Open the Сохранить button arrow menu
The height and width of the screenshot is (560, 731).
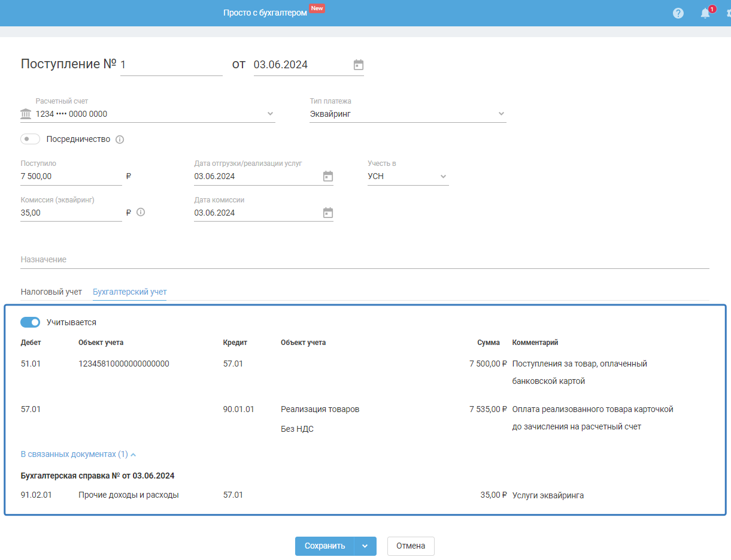365,546
